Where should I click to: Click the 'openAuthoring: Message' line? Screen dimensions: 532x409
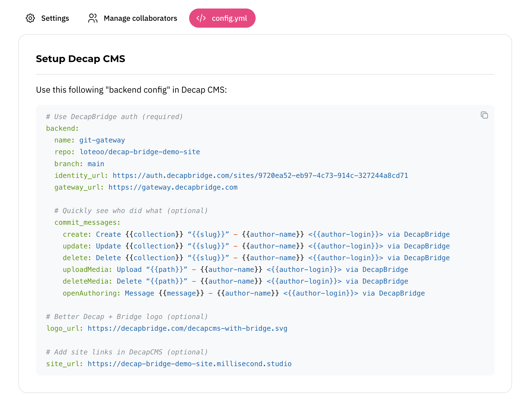tap(244, 293)
